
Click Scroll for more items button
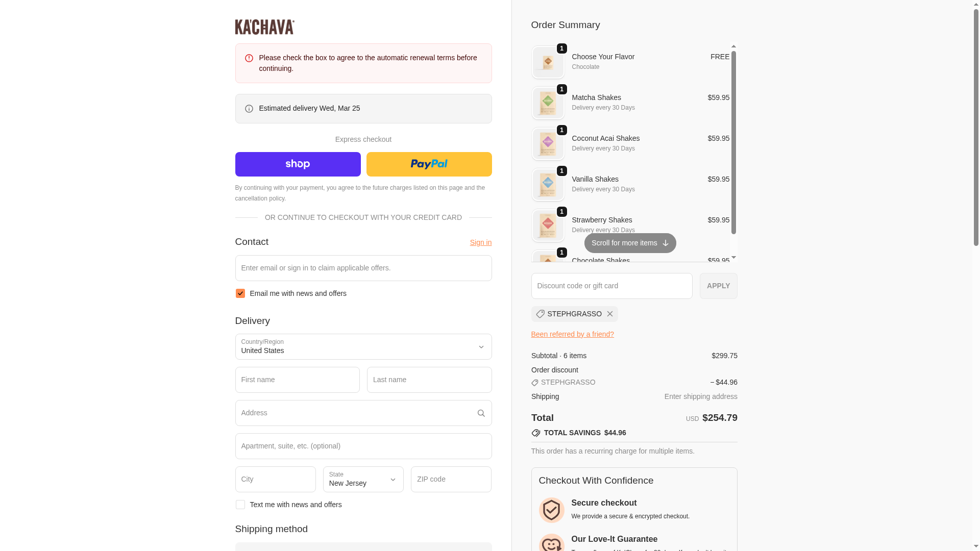[630, 243]
